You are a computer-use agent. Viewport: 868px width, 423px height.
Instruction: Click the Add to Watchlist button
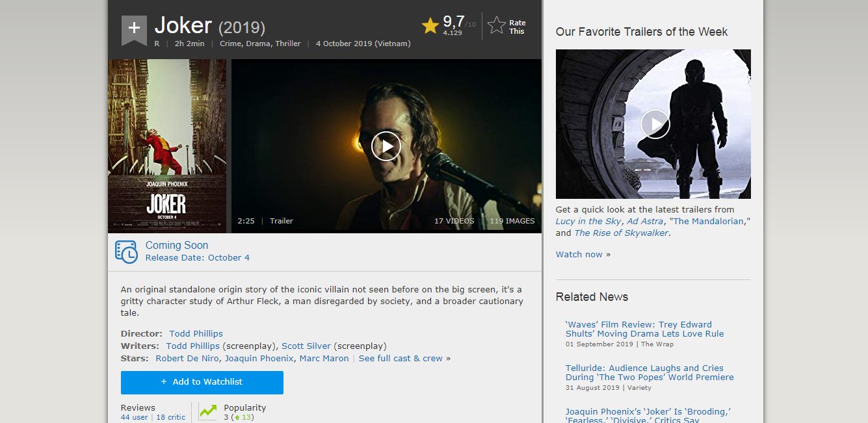(x=202, y=382)
